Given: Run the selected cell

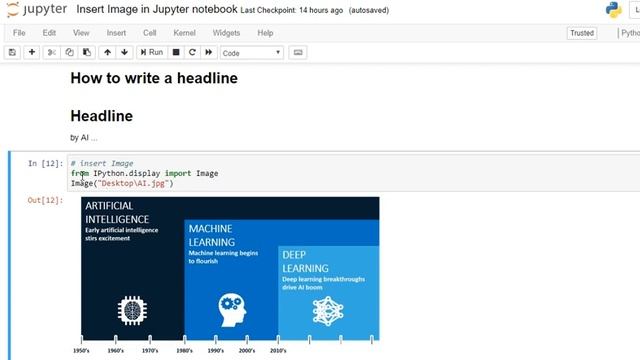Looking at the screenshot, I should pyautogui.click(x=152, y=52).
